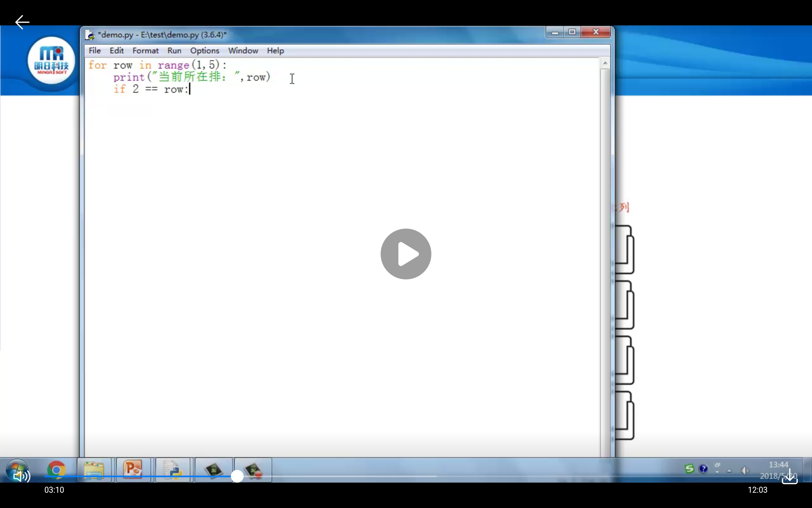Click 'print' in the second code line
The width and height of the screenshot is (812, 508).
129,77
